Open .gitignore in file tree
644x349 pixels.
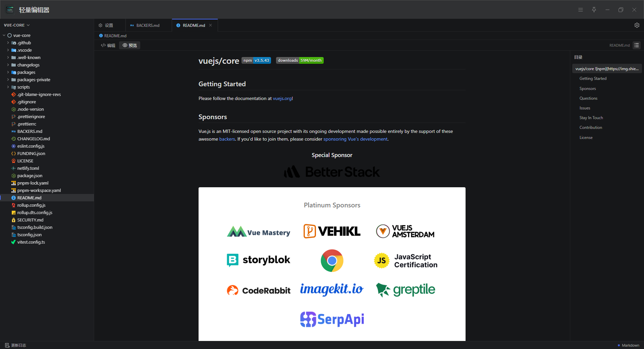[x=47, y=102]
